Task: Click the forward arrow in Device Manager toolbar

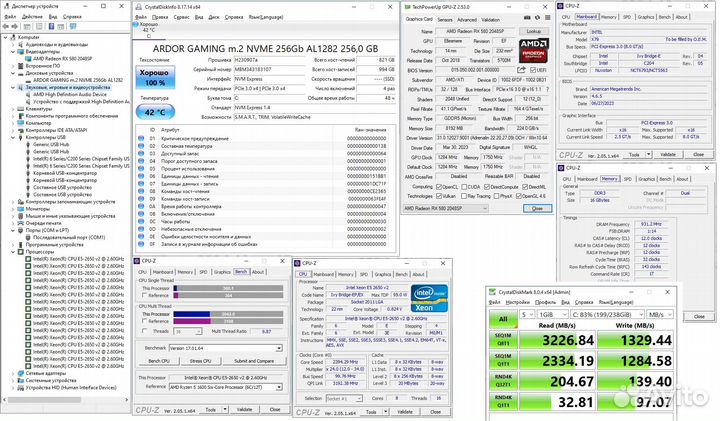Action: coord(15,27)
